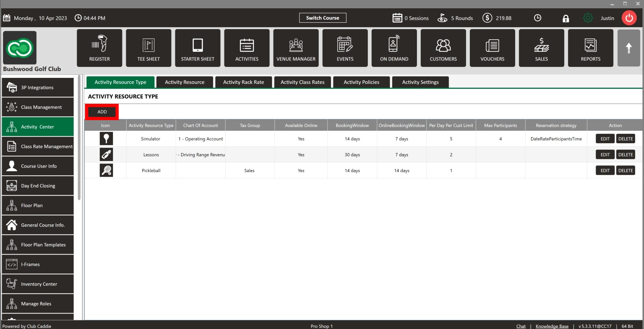Open the Sales module
The image size is (644, 329).
point(541,48)
